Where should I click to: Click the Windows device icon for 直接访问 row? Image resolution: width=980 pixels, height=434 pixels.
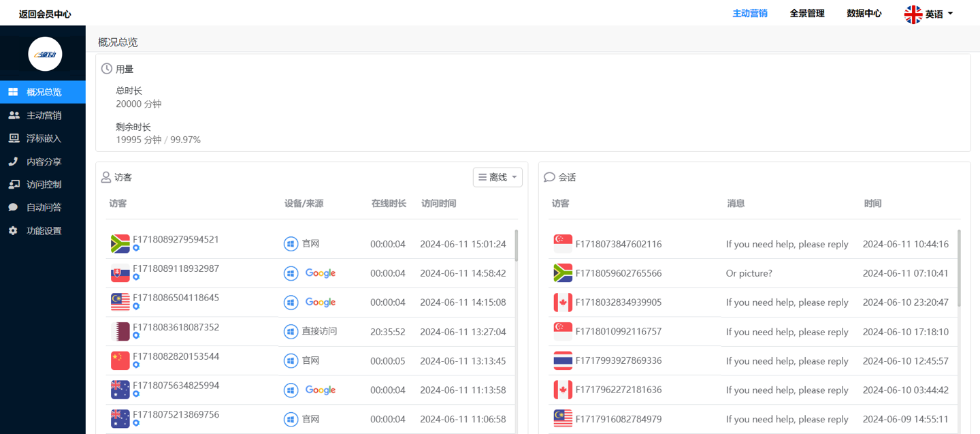291,332
